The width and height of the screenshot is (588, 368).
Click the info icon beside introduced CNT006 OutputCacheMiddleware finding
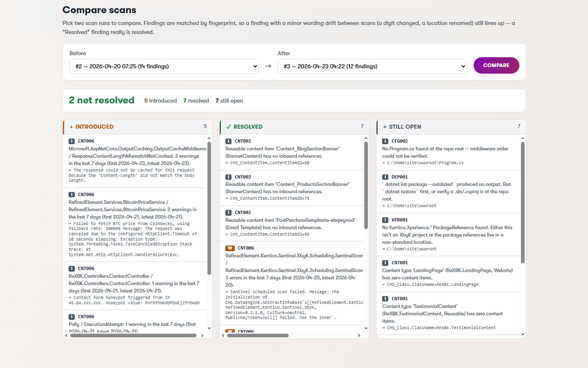[x=71, y=141]
